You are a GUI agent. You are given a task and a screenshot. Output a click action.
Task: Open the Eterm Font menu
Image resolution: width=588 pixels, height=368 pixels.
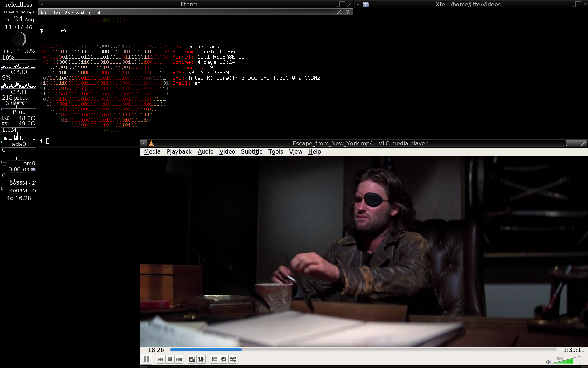57,12
